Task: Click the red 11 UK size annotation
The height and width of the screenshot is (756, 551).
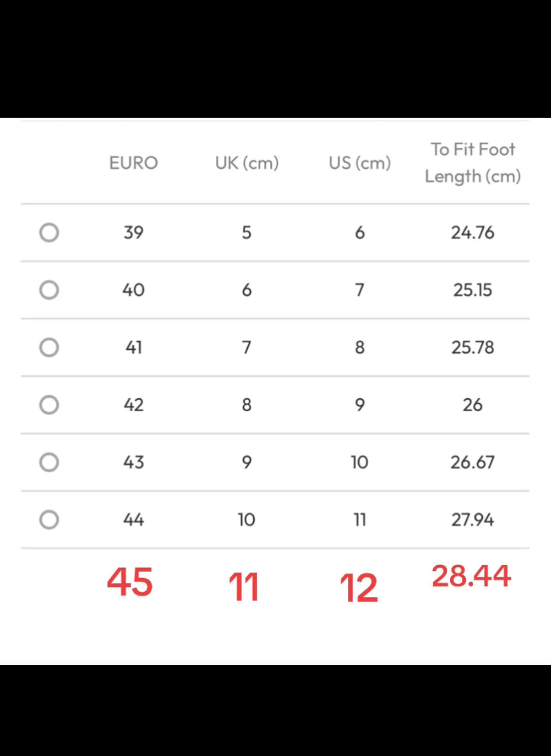Action: pyautogui.click(x=244, y=587)
